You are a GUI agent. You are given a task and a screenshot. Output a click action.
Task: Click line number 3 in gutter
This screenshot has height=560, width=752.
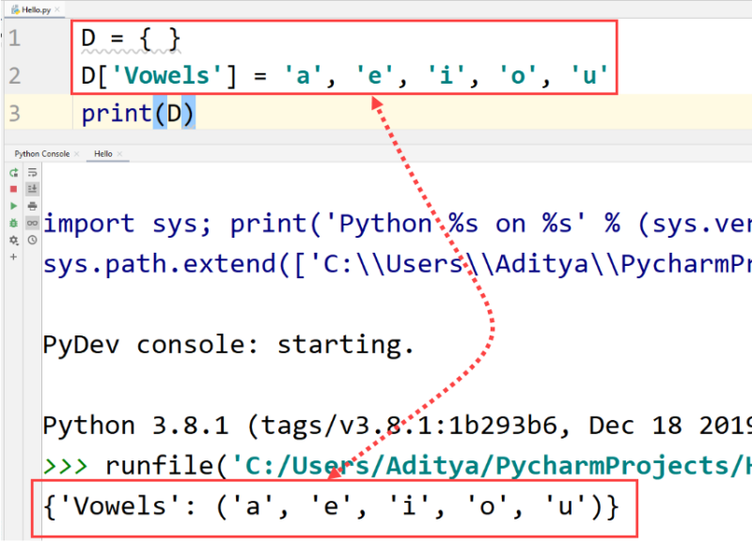point(13,114)
